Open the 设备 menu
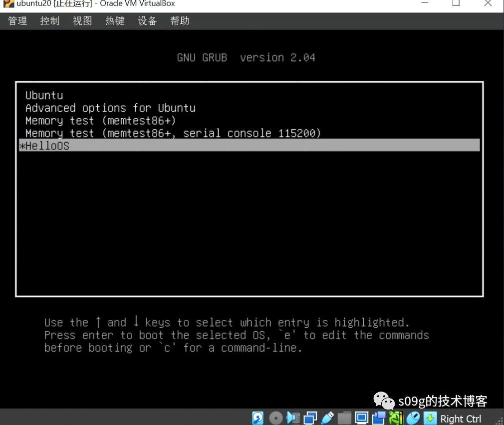The height and width of the screenshot is (425, 504). click(147, 21)
